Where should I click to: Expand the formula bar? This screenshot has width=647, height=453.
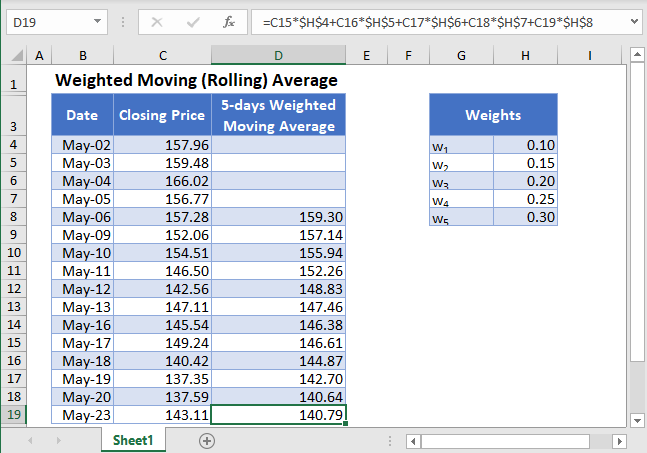click(x=635, y=21)
